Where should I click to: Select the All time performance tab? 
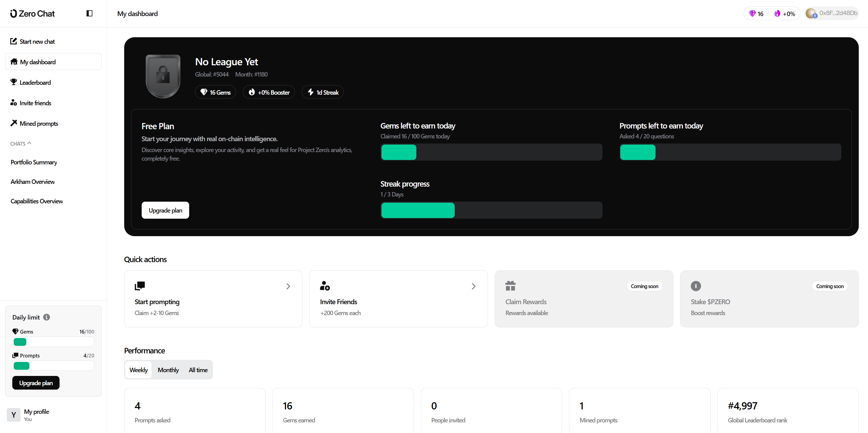198,370
